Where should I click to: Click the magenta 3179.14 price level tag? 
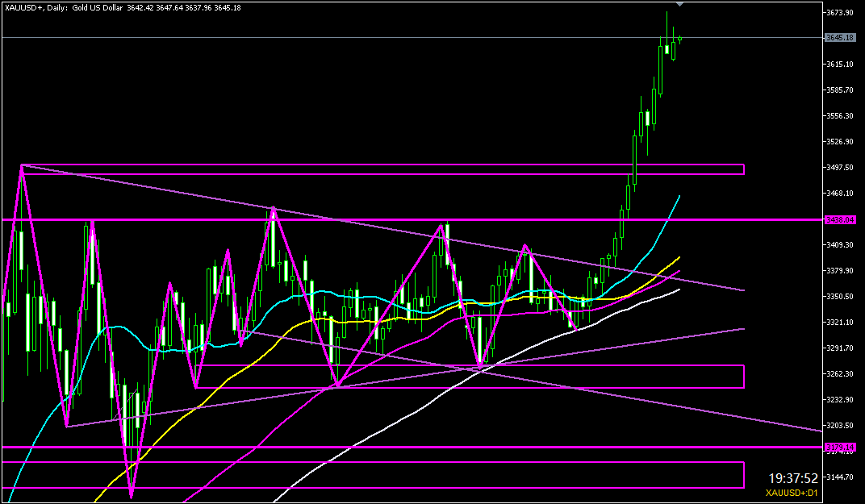(840, 447)
